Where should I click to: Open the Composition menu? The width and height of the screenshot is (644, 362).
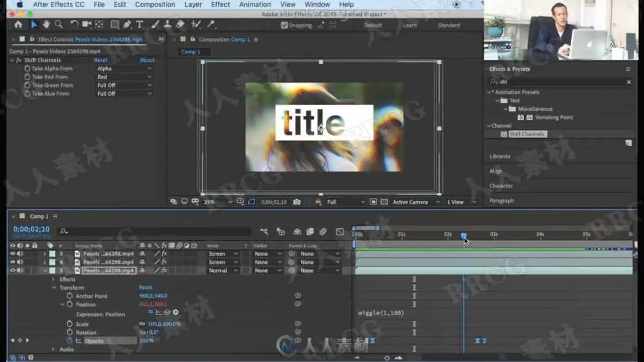pos(155,4)
